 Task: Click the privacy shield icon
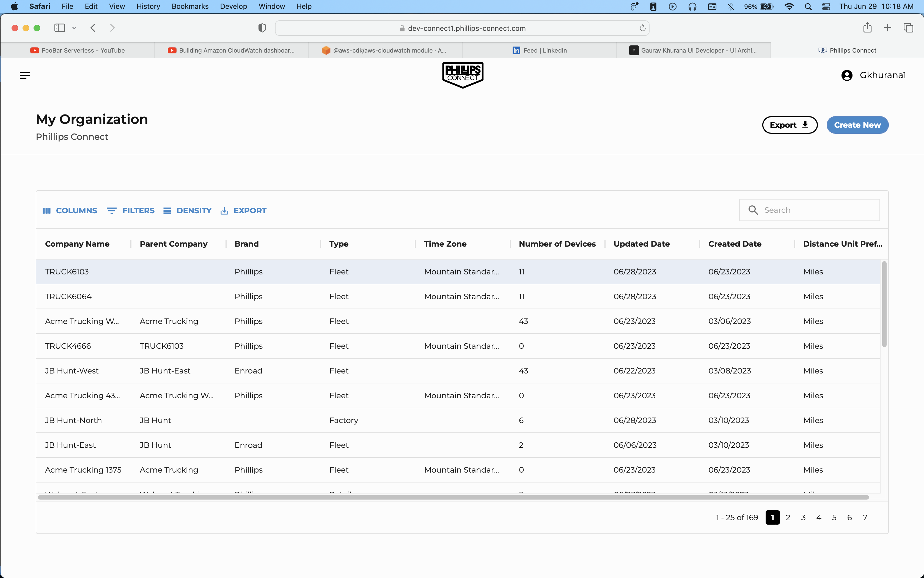point(262,28)
